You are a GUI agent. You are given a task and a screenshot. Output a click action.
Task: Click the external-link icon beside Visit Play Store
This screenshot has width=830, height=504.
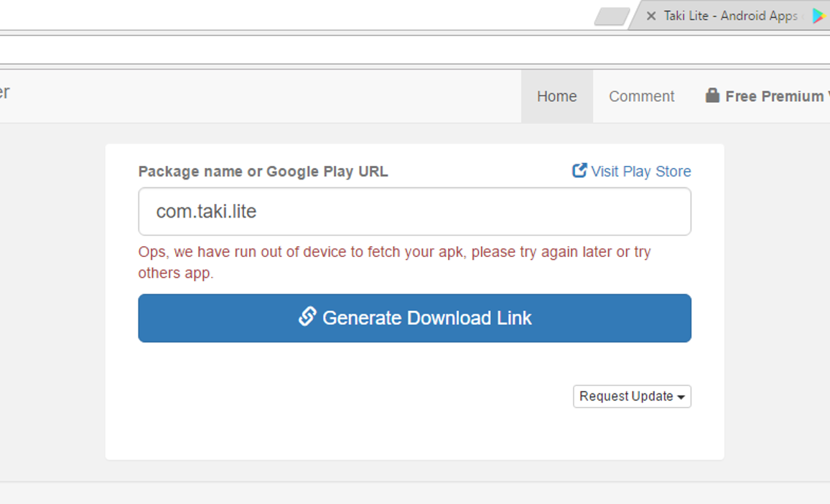(x=579, y=170)
